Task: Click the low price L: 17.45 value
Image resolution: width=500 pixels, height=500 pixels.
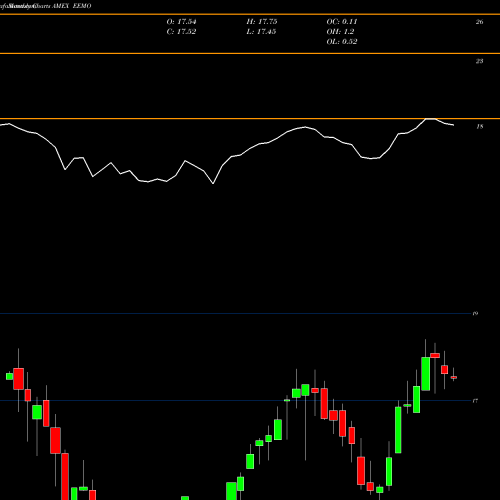Action: (x=261, y=32)
